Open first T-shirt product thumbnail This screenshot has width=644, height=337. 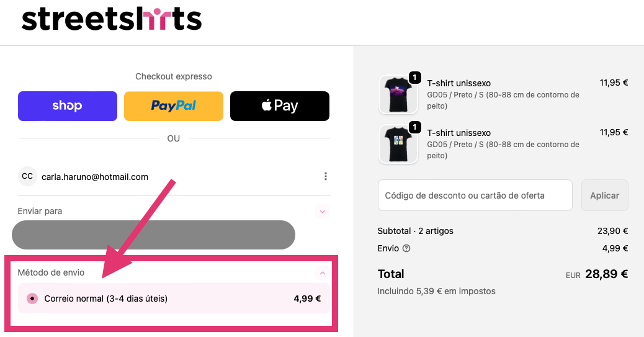pos(398,95)
